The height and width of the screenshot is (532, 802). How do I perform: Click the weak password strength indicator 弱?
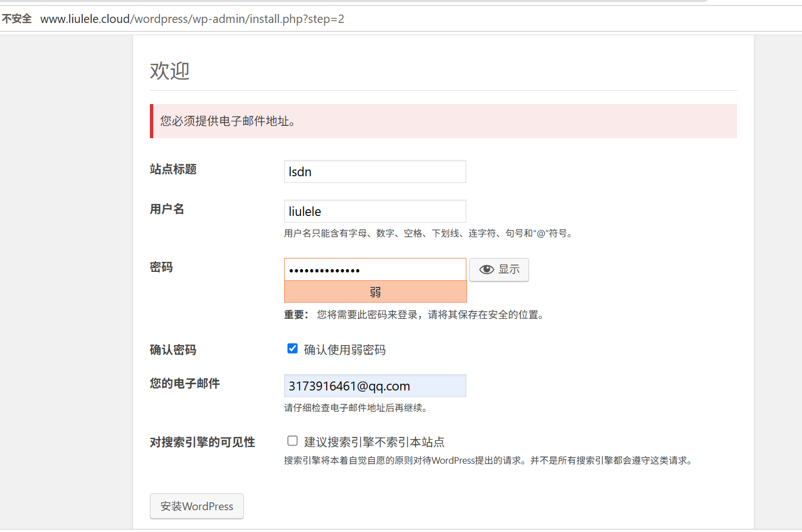[375, 292]
